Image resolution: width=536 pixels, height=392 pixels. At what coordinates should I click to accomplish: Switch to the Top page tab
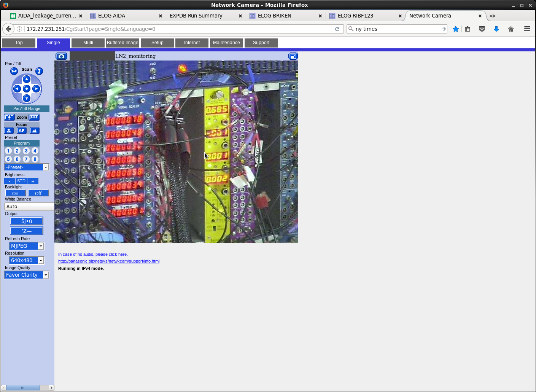point(19,43)
